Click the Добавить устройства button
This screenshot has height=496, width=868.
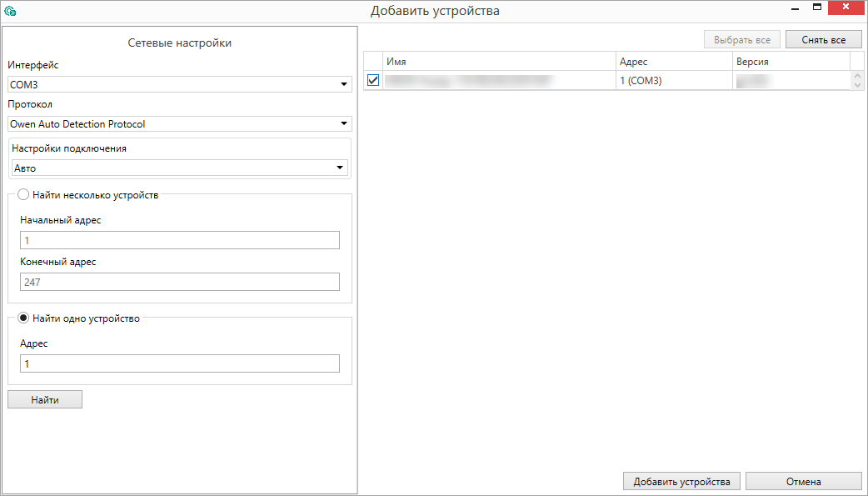(681, 481)
